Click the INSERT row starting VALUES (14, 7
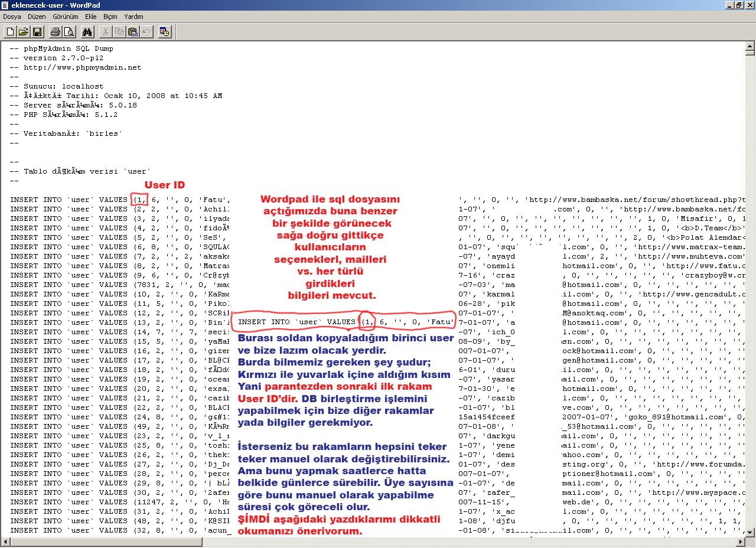The image size is (756, 548). tap(120, 332)
